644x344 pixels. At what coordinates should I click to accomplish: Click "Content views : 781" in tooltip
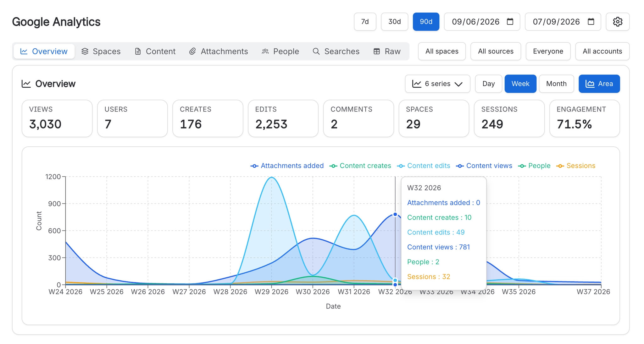click(439, 247)
